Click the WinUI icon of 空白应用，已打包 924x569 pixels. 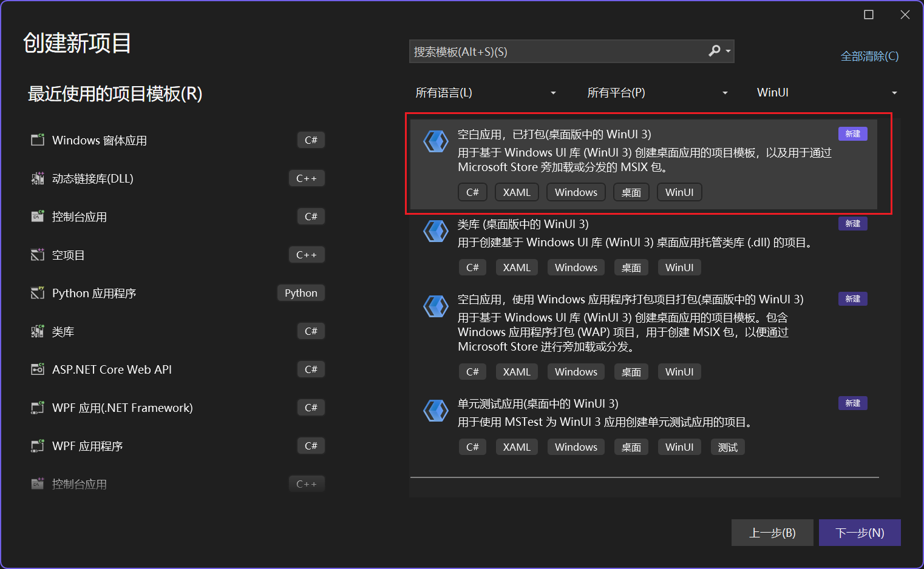pos(435,141)
